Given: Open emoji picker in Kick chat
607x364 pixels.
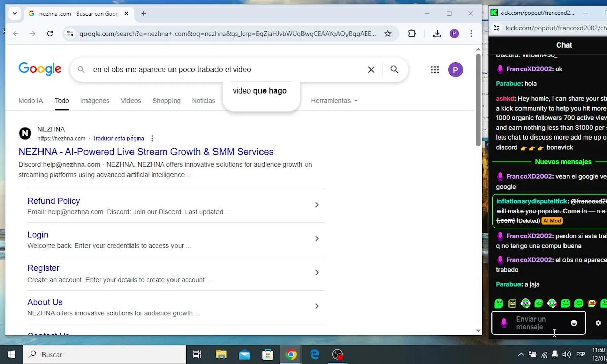Looking at the screenshot, I should pyautogui.click(x=574, y=323).
